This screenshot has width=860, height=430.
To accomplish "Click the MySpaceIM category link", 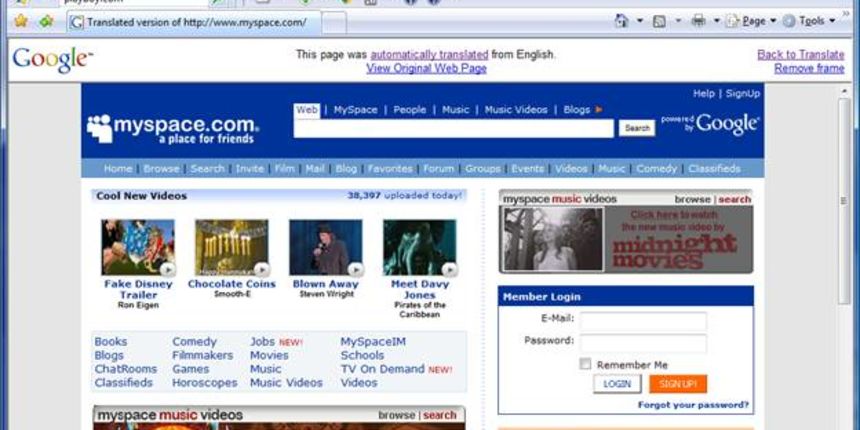I will (x=373, y=341).
